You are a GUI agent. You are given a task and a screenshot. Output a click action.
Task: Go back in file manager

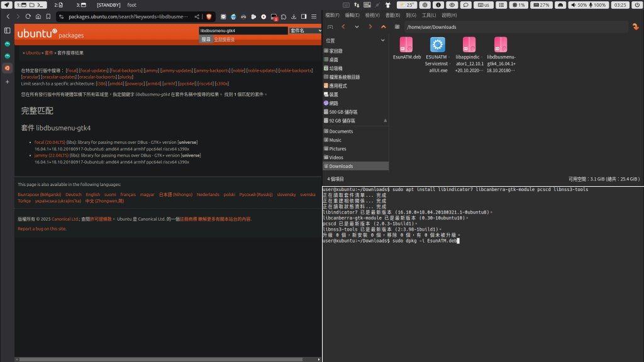[343, 27]
